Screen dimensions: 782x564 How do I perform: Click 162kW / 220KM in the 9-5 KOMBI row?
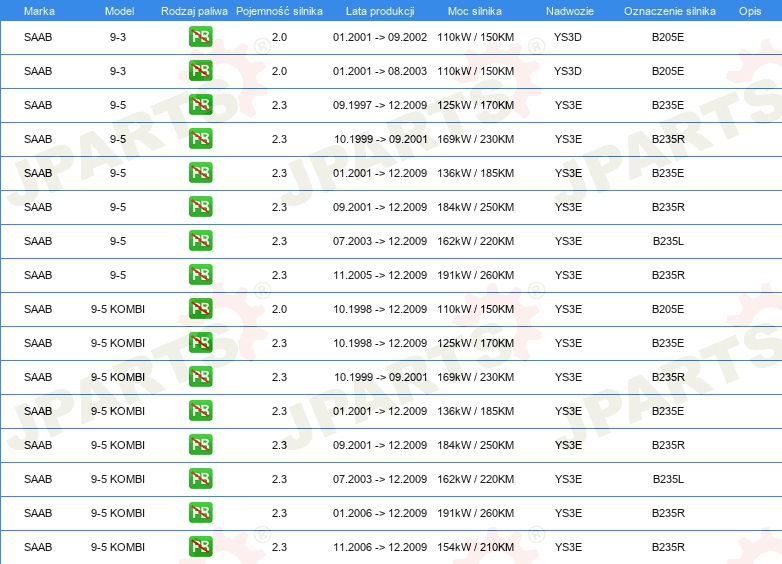(x=475, y=479)
